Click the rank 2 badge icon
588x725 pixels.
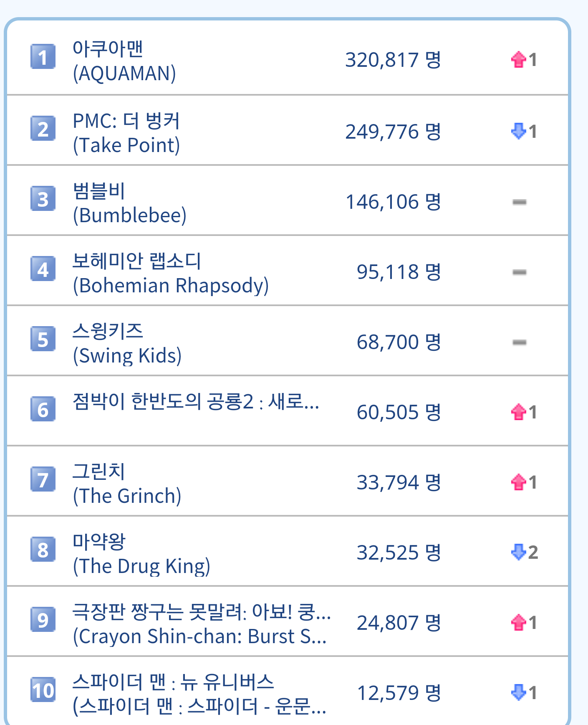tap(43, 129)
